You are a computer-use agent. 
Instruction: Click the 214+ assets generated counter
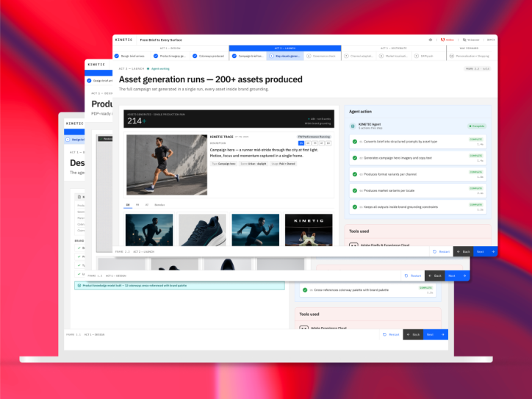click(137, 121)
